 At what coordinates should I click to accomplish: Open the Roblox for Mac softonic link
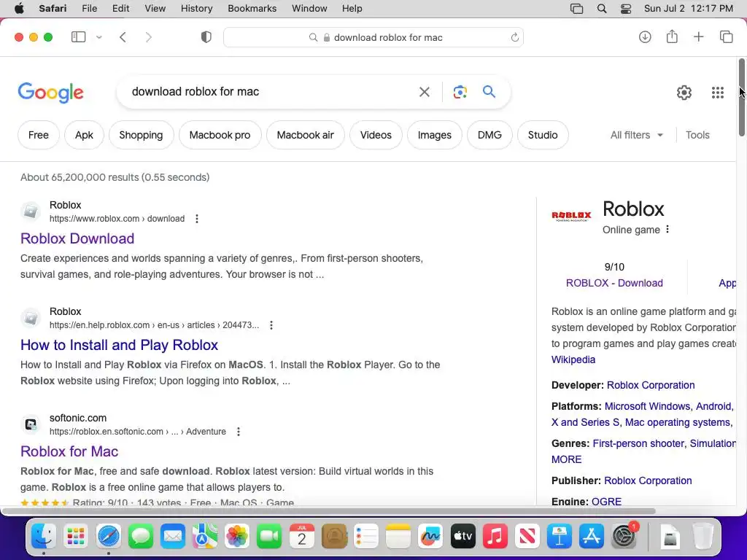tap(69, 451)
